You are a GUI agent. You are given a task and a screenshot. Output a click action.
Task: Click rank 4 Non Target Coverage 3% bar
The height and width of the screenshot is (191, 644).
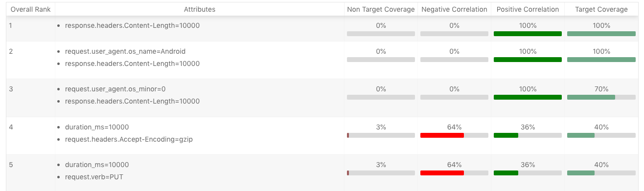[381, 135]
